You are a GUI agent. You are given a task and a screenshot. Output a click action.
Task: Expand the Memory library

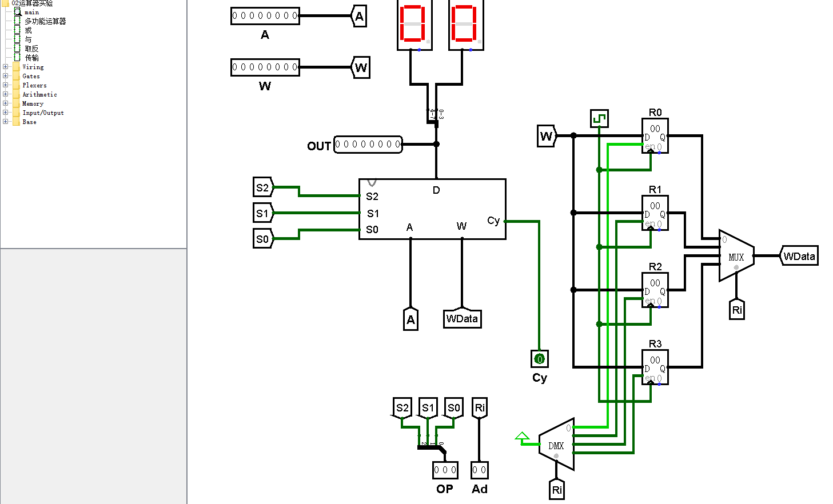pyautogui.click(x=6, y=103)
